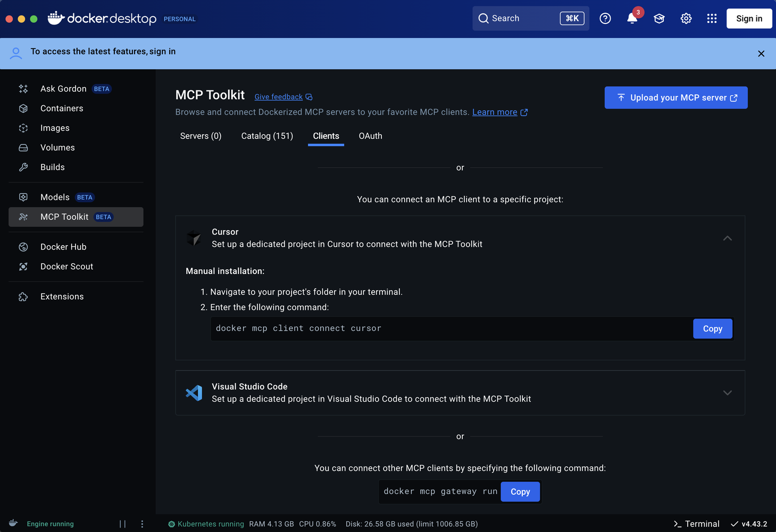
Task: Click the whale icon in the status bar
Action: click(x=13, y=523)
